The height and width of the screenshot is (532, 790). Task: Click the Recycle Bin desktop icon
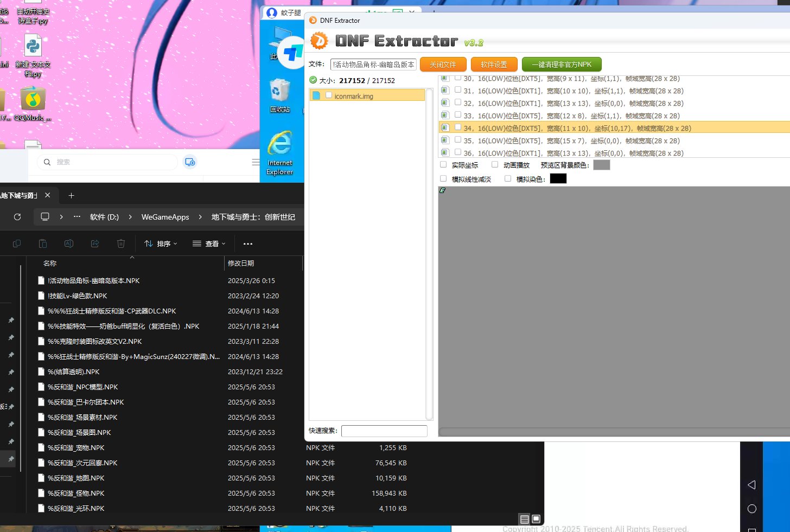coord(280,96)
